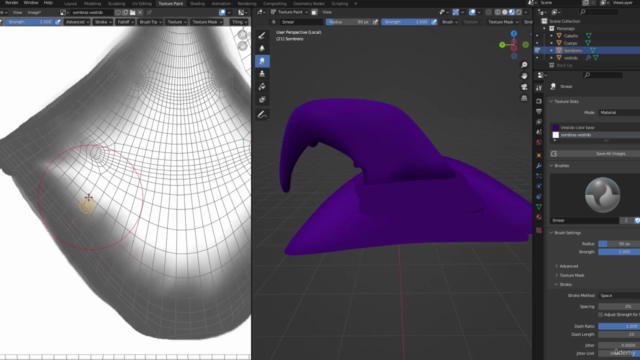Select the Draw brush tool
The height and width of the screenshot is (360, 640).
[262, 36]
